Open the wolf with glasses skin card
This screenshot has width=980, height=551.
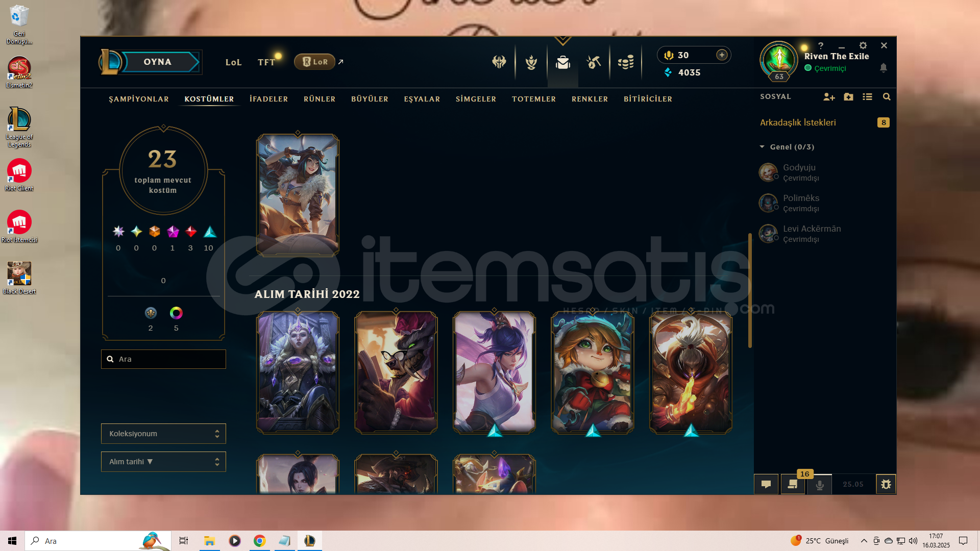396,372
